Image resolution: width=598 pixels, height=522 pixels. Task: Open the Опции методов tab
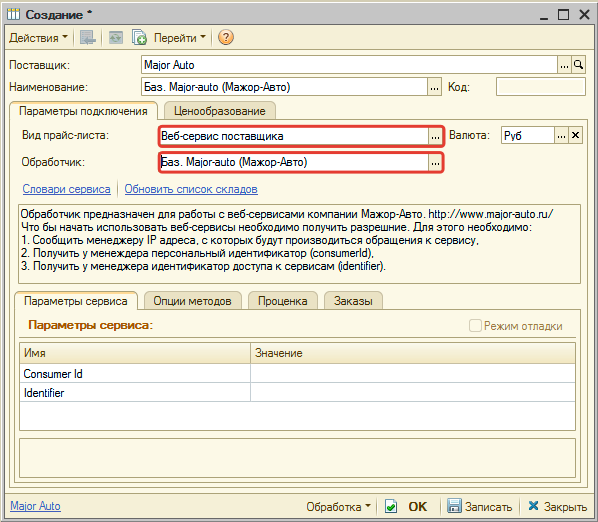pyautogui.click(x=193, y=301)
